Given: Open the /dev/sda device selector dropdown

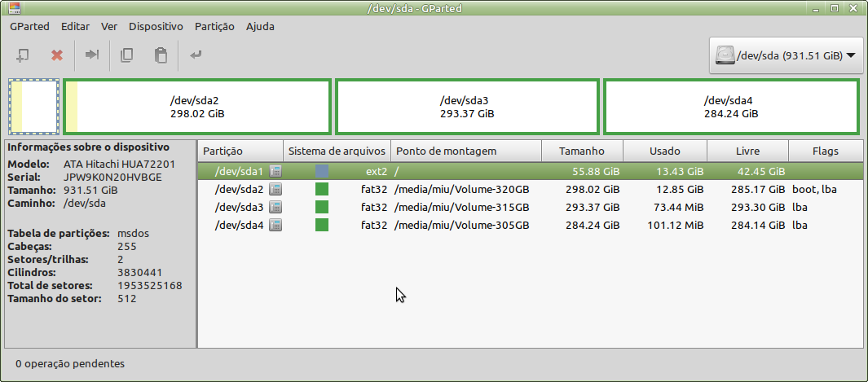Looking at the screenshot, I should point(786,56).
